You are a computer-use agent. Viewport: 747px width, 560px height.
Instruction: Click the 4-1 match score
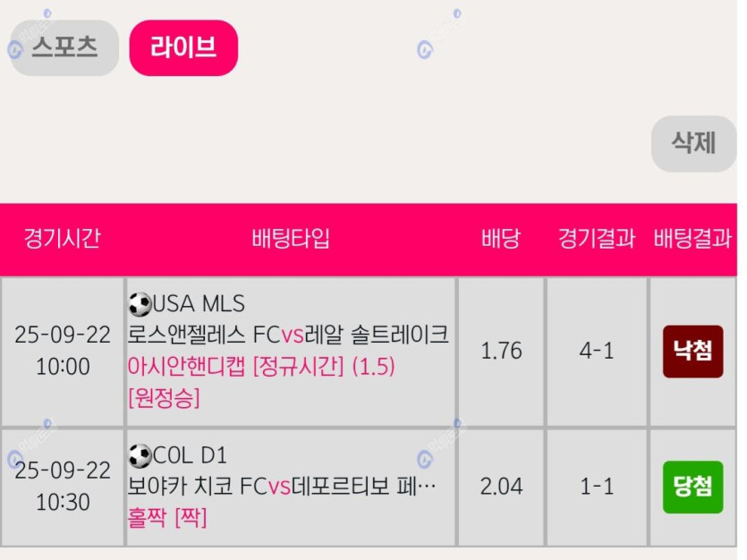597,352
